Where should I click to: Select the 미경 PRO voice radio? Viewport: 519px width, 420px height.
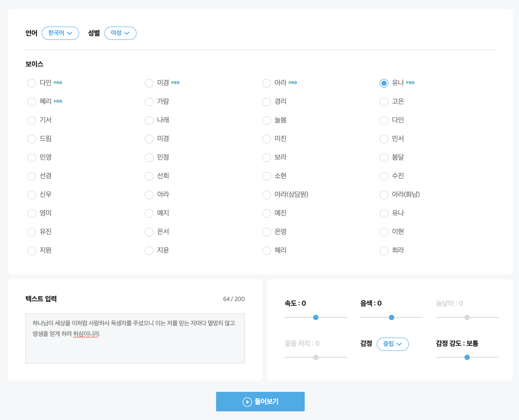pos(149,83)
